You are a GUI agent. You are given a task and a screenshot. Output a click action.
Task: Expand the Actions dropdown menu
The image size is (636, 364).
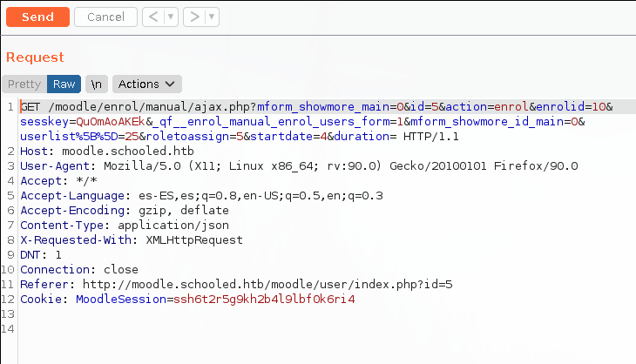146,84
